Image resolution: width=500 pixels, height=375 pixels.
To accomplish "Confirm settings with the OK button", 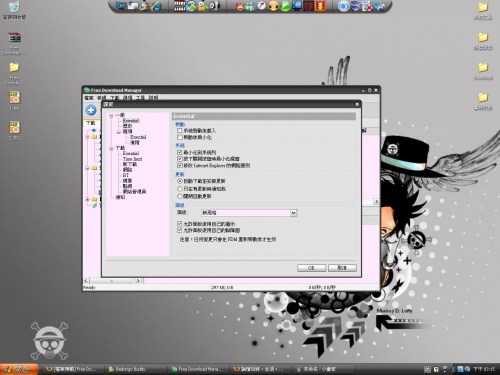I will (x=311, y=268).
